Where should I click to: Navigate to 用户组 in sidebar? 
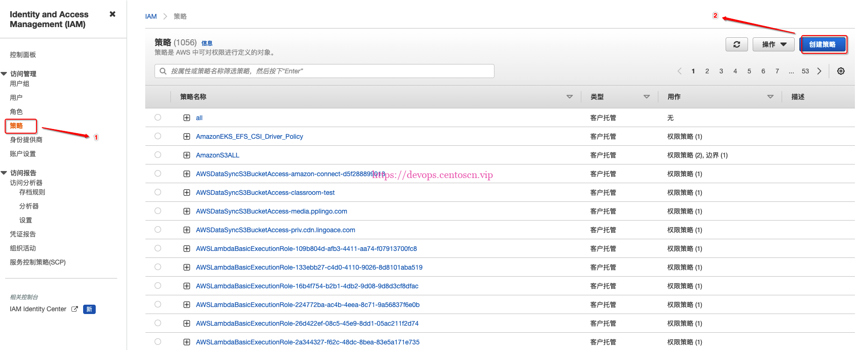tap(20, 84)
